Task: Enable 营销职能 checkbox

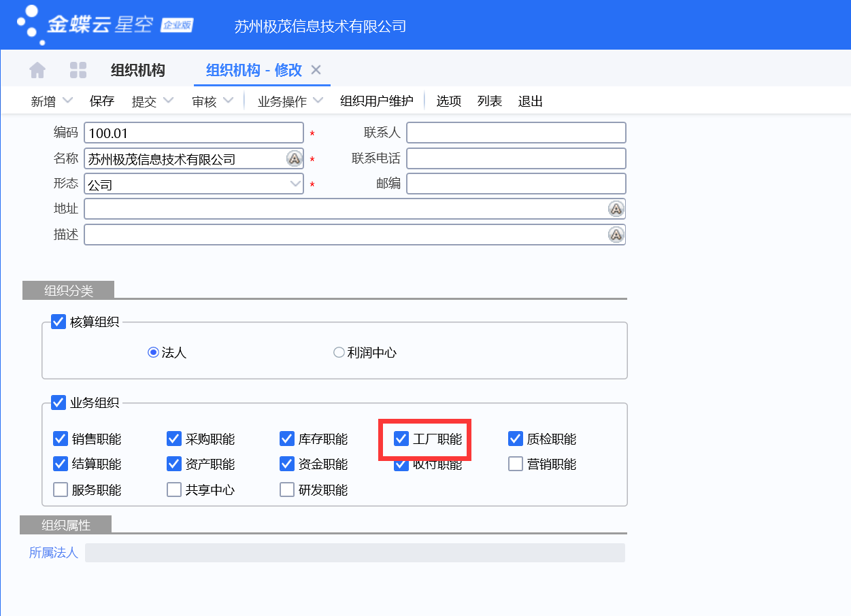Action: [516, 464]
